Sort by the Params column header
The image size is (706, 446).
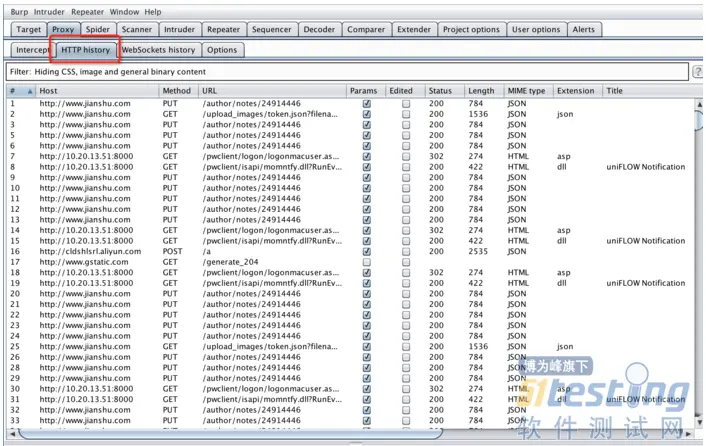(x=365, y=91)
